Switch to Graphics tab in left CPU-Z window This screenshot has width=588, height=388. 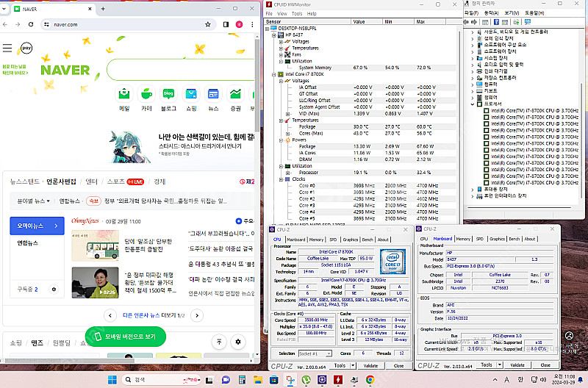point(351,240)
